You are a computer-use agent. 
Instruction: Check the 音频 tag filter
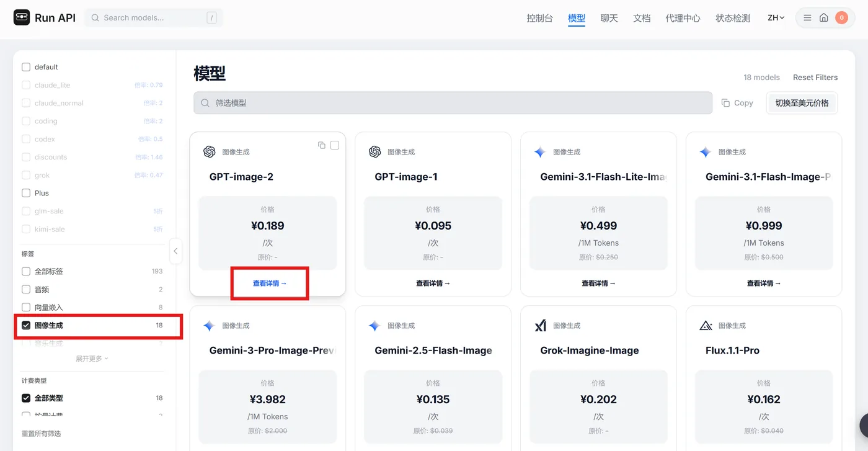click(x=26, y=289)
